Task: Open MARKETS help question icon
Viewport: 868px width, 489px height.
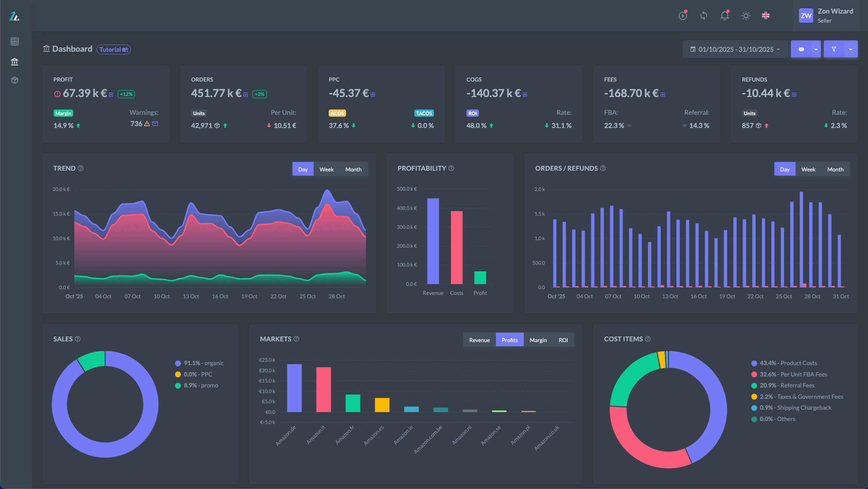Action: point(296,339)
